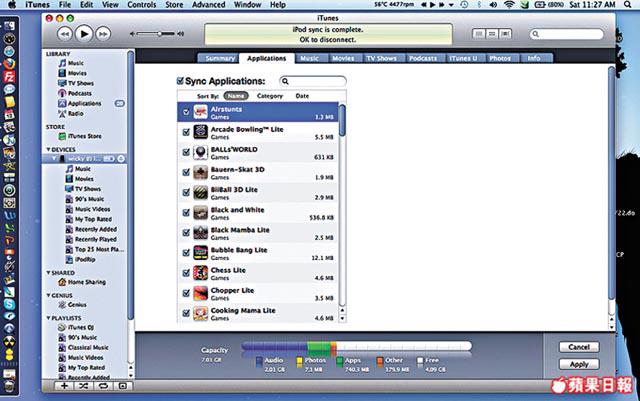Switch to the Music tab
Screen dimensions: 640x401
pyautogui.click(x=309, y=58)
